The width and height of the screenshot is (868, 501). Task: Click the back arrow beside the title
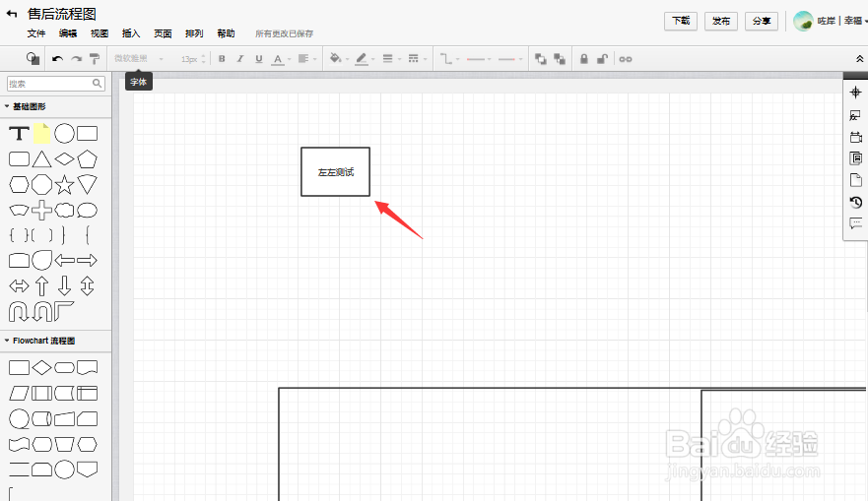click(x=12, y=14)
